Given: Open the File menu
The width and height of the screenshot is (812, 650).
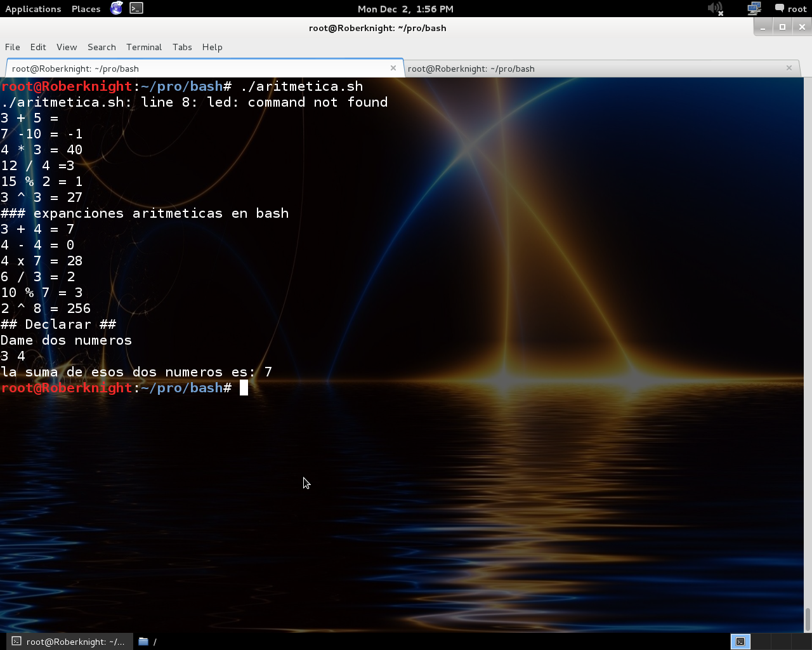Looking at the screenshot, I should click(x=12, y=47).
